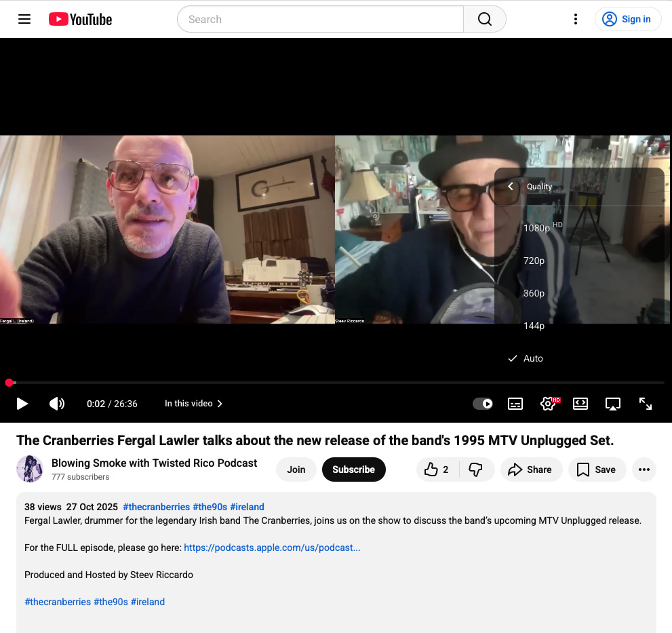The image size is (672, 633).
Task: Mute the video volume
Action: tap(57, 404)
